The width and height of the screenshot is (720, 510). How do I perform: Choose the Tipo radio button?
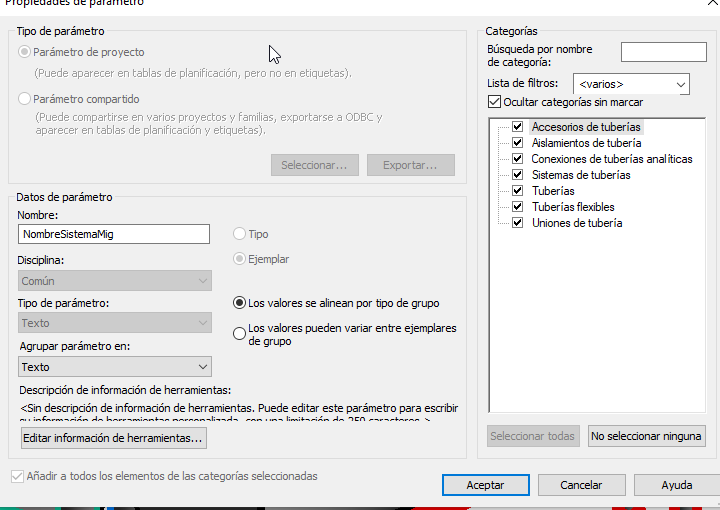pos(239,234)
